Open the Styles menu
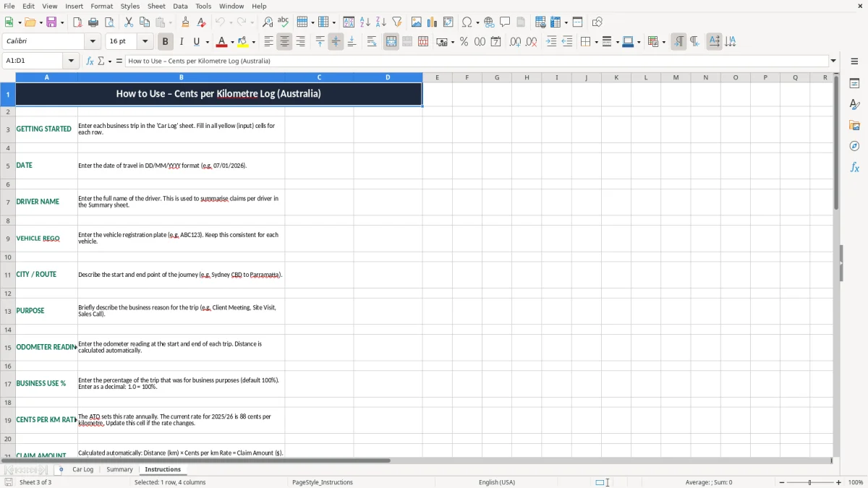Screen dimensions: 868x488 point(130,6)
